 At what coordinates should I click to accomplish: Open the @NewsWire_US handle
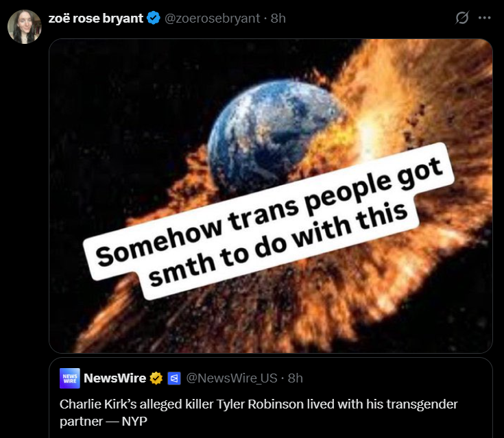click(232, 378)
